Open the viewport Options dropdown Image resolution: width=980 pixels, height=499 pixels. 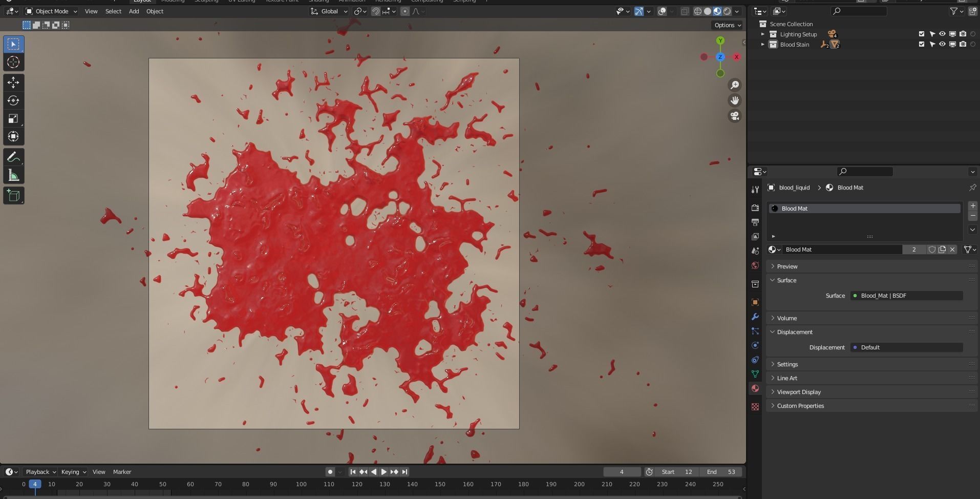[x=727, y=25]
